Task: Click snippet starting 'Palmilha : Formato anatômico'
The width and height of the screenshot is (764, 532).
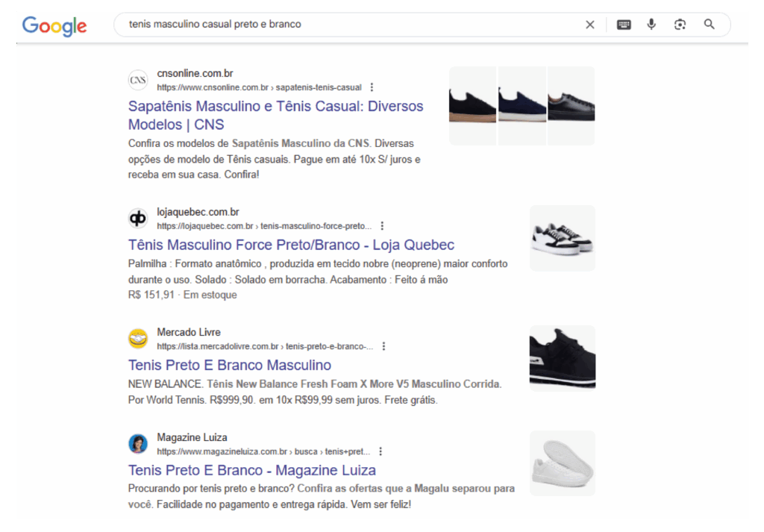Action: tap(318, 272)
